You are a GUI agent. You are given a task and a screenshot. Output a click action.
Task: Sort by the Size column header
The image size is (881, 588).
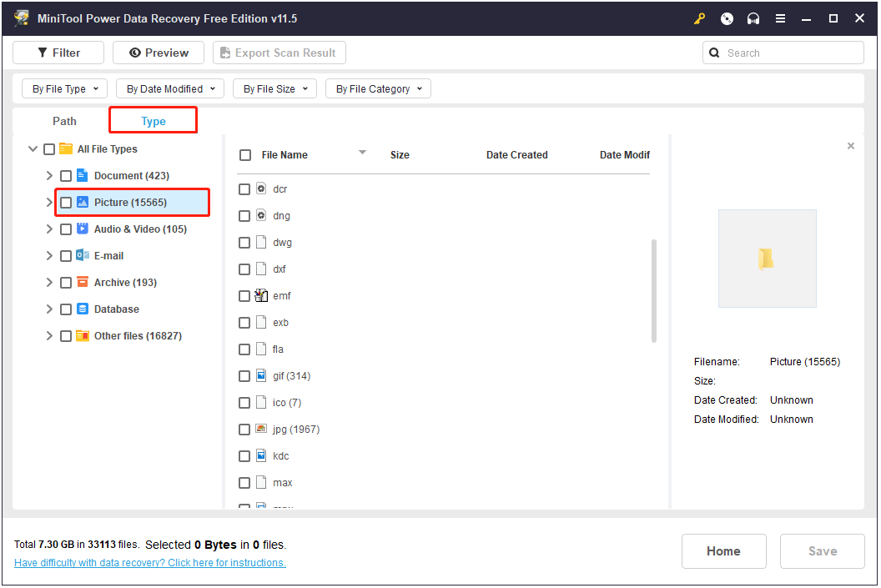[x=400, y=155]
